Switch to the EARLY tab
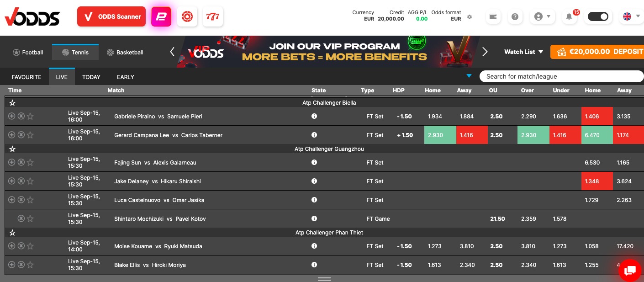Image resolution: width=644 pixels, height=282 pixels. (126, 77)
